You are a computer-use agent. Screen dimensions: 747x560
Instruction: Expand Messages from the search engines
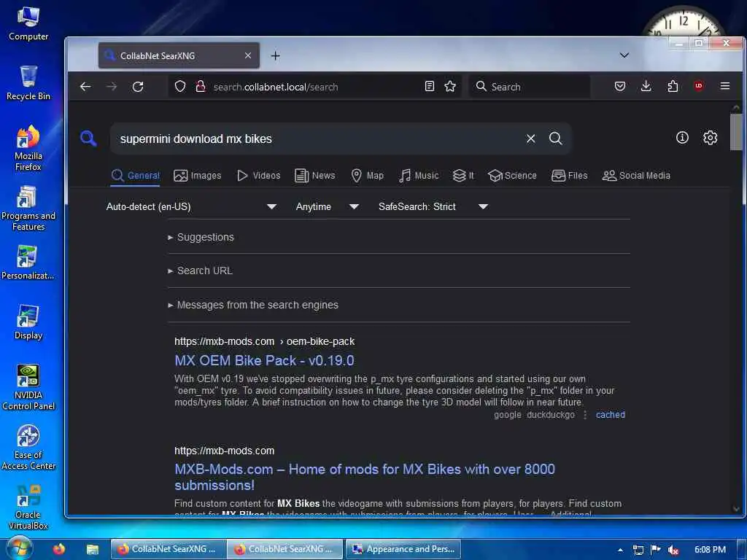pyautogui.click(x=253, y=305)
